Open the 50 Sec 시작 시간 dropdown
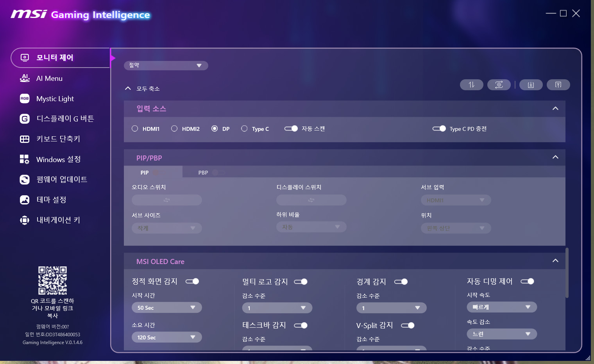Viewport: 594px width, 364px height. 167,308
